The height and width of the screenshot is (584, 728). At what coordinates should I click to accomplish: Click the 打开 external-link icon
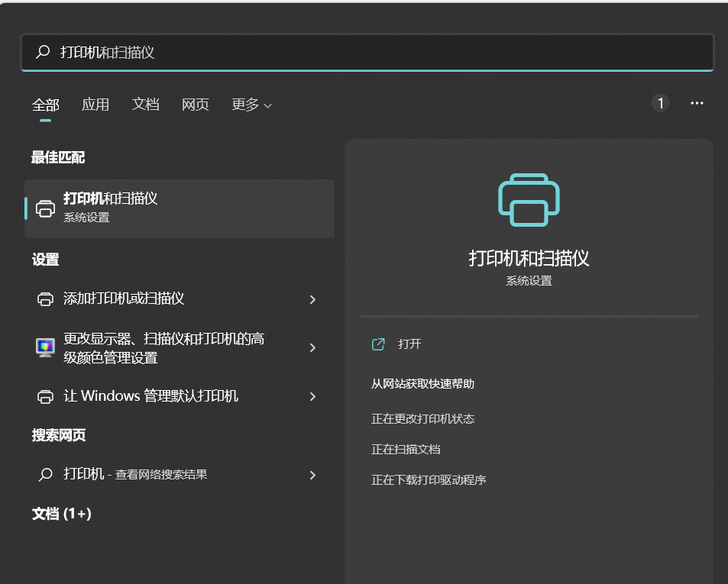click(378, 344)
